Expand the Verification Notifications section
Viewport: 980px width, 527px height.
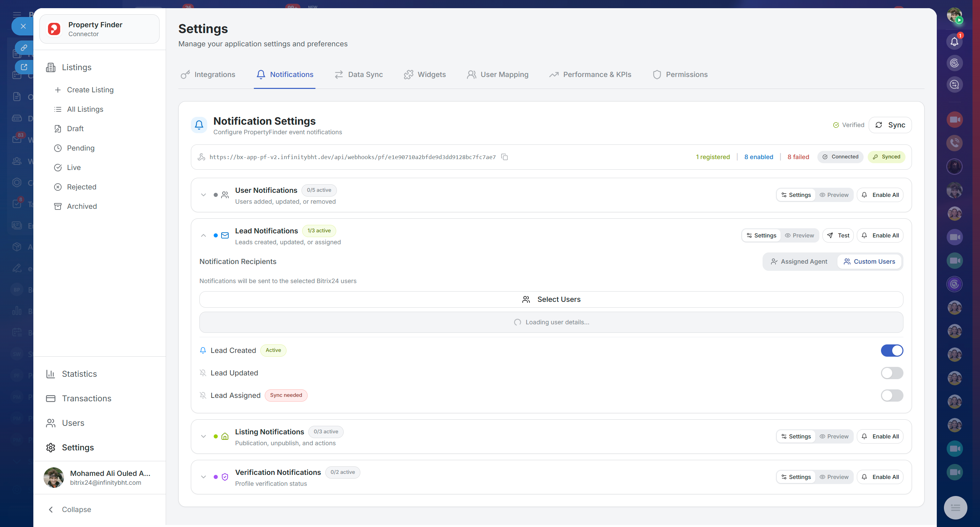[x=203, y=477]
